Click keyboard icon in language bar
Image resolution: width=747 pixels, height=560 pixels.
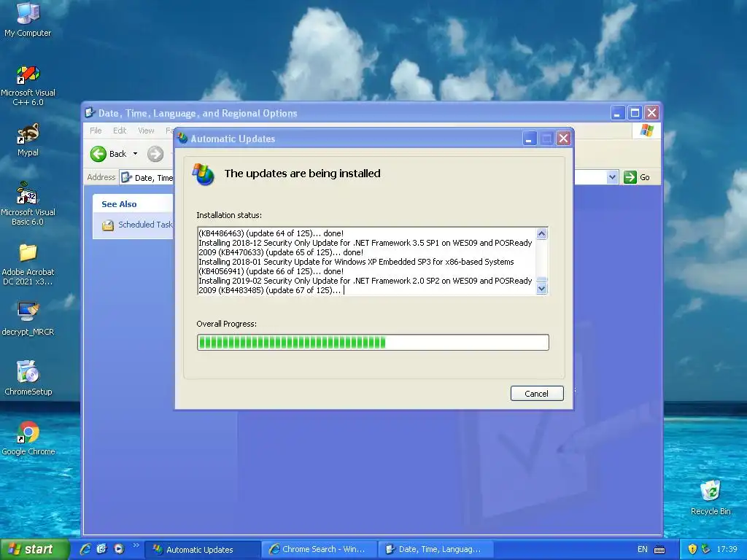(659, 550)
